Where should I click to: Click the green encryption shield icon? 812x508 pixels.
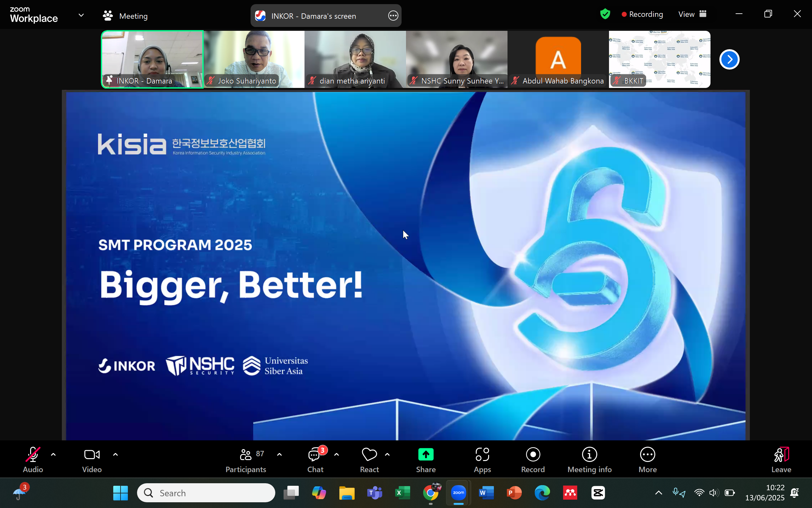tap(605, 14)
